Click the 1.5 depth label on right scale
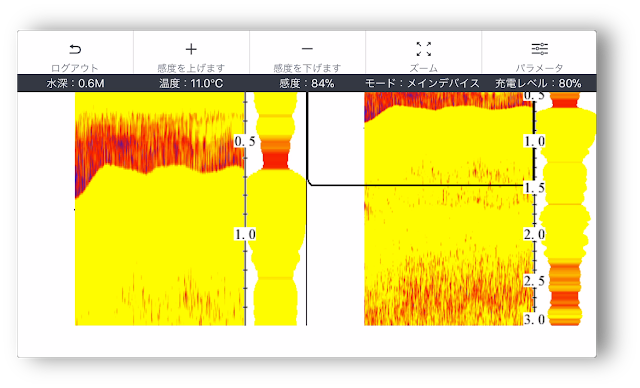Screen dimensions: 640x388 [x=535, y=188]
